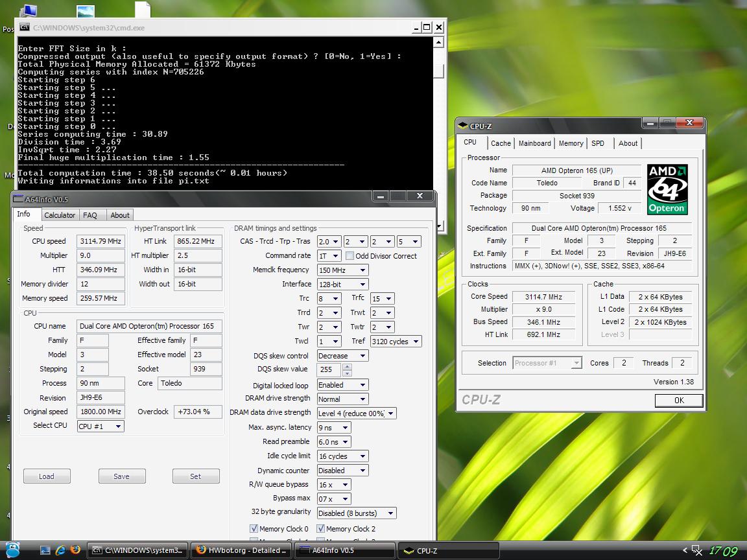Image resolution: width=747 pixels, height=560 pixels.
Task: Open the Memclk frequency 150 MHz dropdown
Action: point(343,270)
